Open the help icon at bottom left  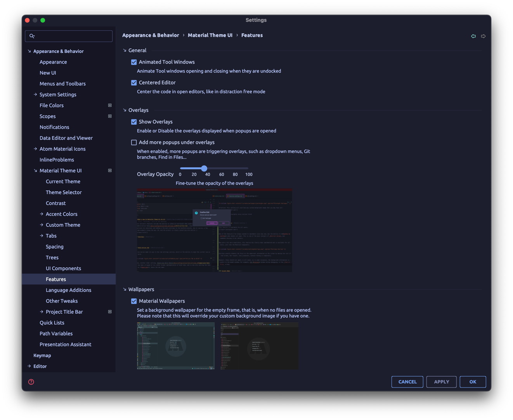pos(31,382)
